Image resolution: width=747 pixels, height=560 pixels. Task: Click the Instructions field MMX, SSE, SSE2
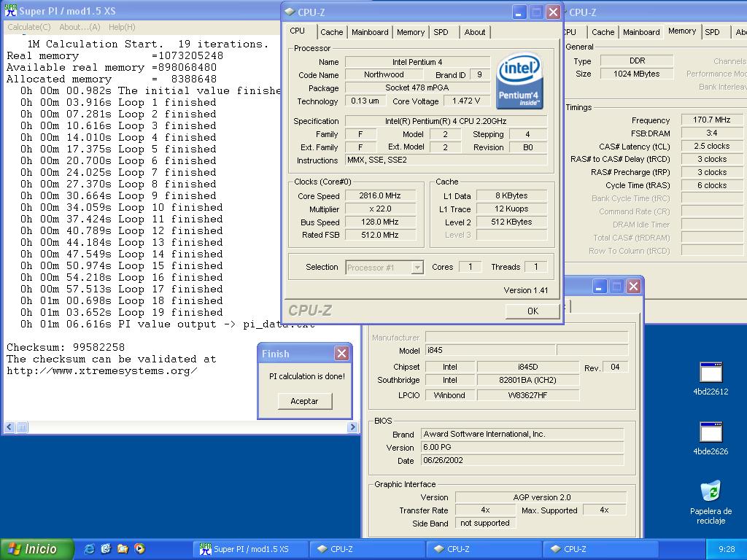pos(446,160)
